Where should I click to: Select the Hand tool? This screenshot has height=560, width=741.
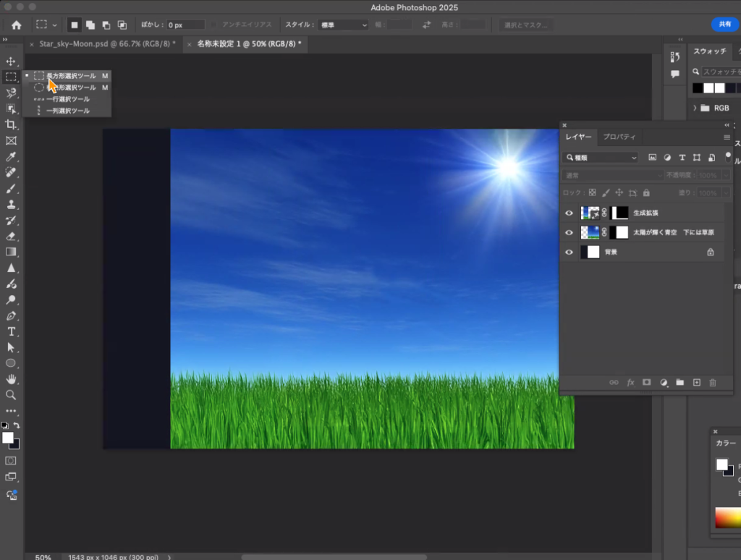[x=11, y=379]
